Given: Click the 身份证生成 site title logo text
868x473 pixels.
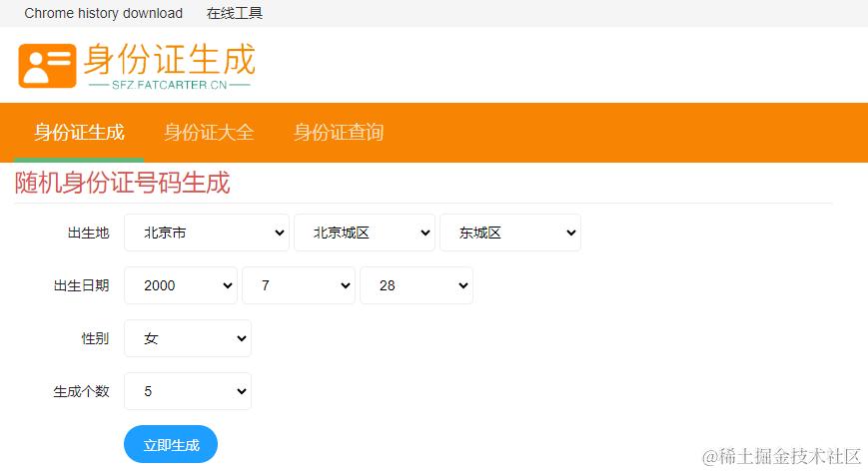Looking at the screenshot, I should (169, 59).
